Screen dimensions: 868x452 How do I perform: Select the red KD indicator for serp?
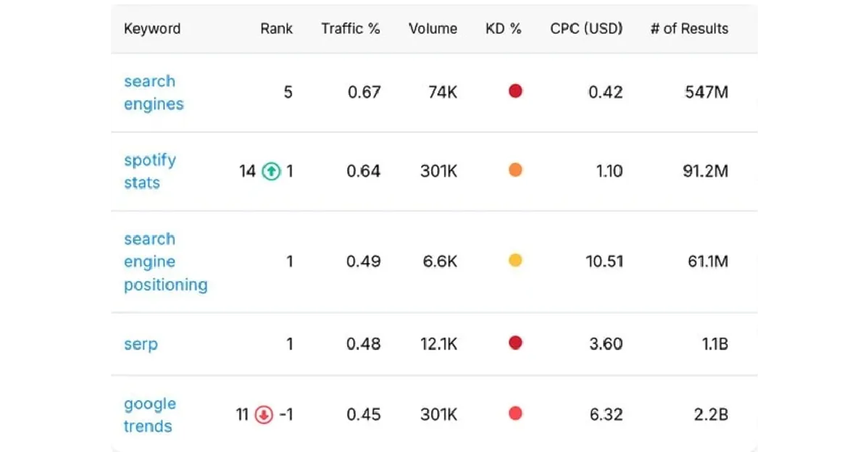coord(514,342)
